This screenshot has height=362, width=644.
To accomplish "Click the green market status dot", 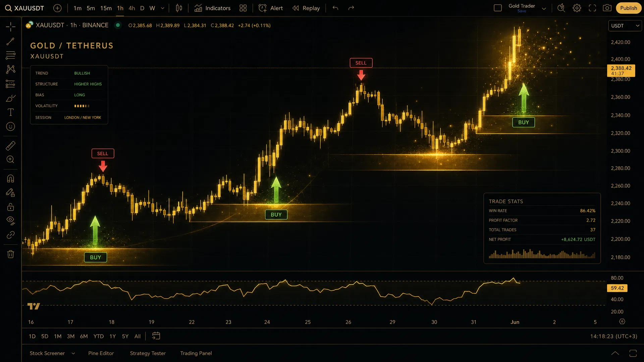I will [x=118, y=25].
